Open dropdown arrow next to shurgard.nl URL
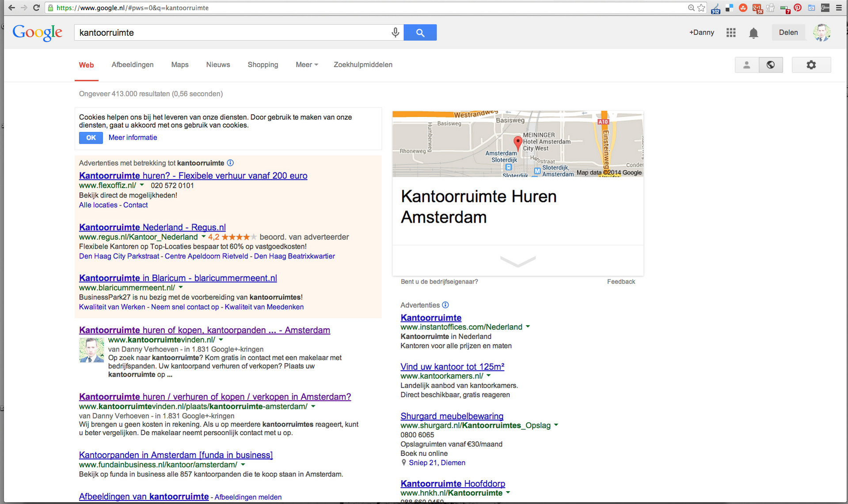This screenshot has height=504, width=848. pyautogui.click(x=556, y=425)
